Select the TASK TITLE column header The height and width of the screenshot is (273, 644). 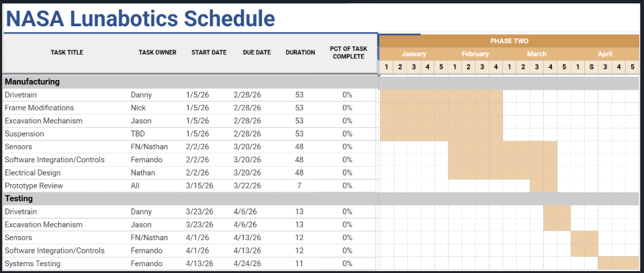[x=67, y=52]
